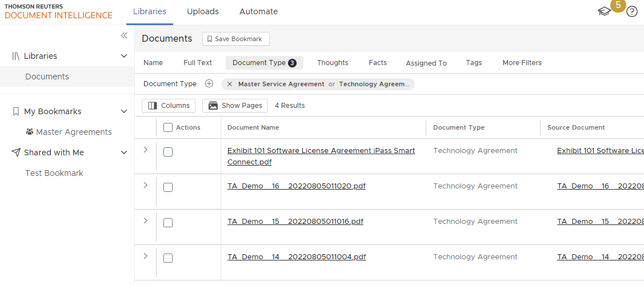
Task: Open the Master Agreements bookmark
Action: click(x=74, y=132)
